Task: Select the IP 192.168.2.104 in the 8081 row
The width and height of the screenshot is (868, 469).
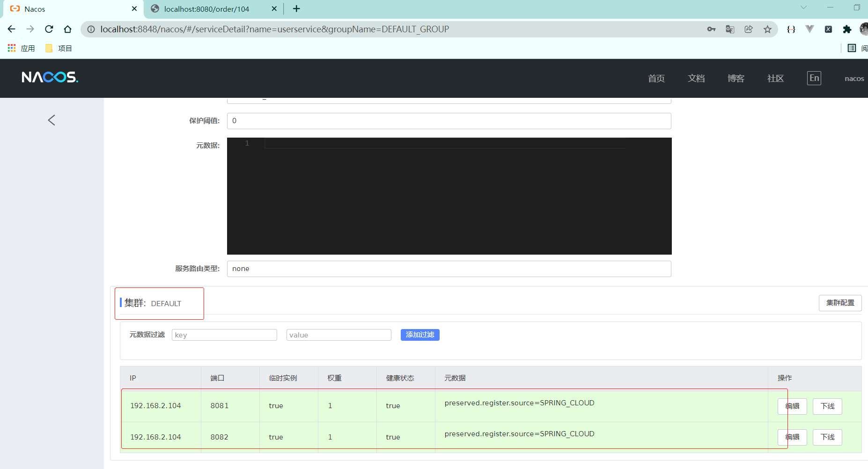Action: click(x=155, y=406)
